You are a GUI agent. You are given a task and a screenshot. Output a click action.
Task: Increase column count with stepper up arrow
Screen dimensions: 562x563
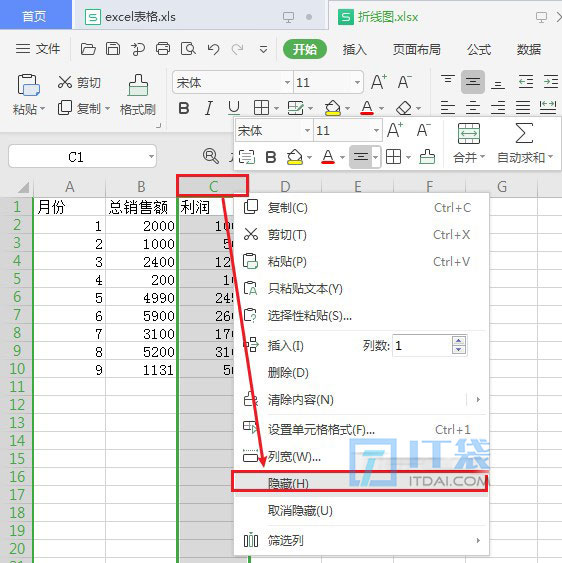point(459,340)
